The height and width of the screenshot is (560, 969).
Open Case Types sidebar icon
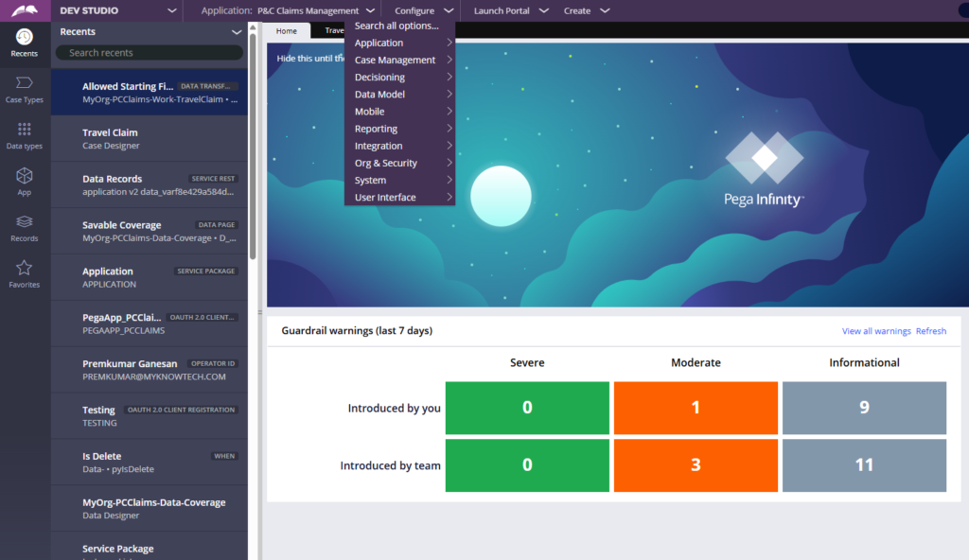pyautogui.click(x=24, y=83)
